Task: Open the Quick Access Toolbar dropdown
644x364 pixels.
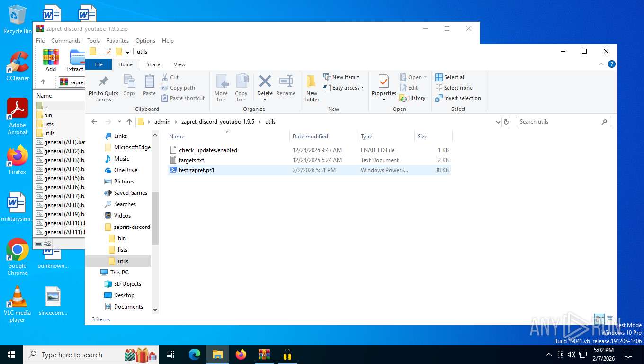Action: [127, 52]
